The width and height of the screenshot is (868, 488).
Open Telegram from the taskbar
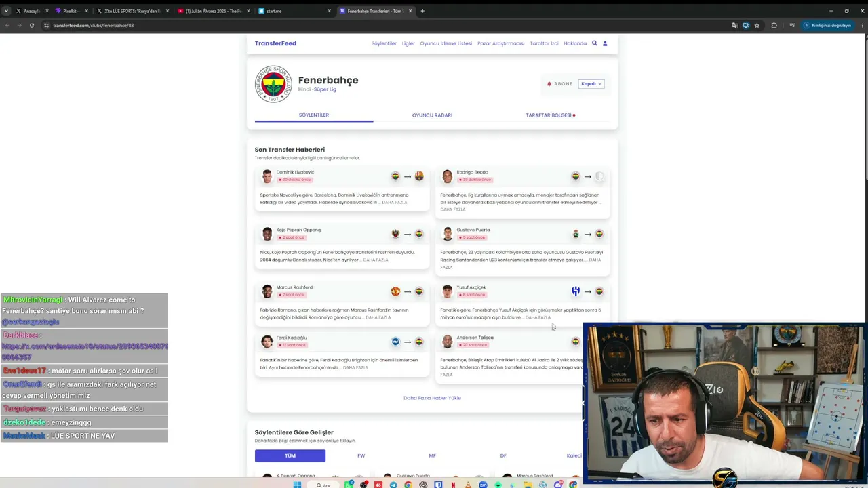pos(393,485)
